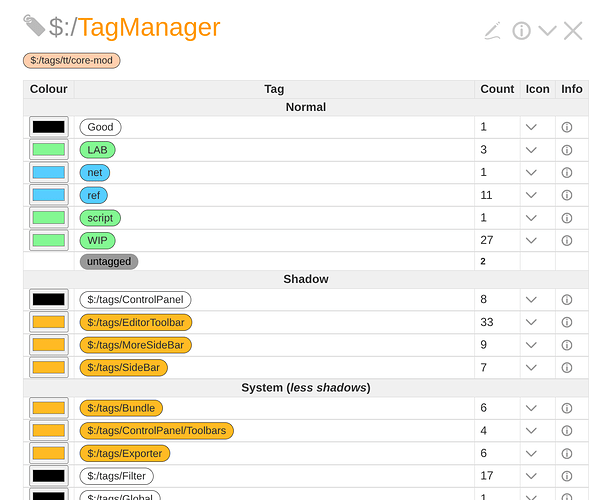Change colour swatch of ref tag
The image size is (604, 500).
(x=49, y=195)
